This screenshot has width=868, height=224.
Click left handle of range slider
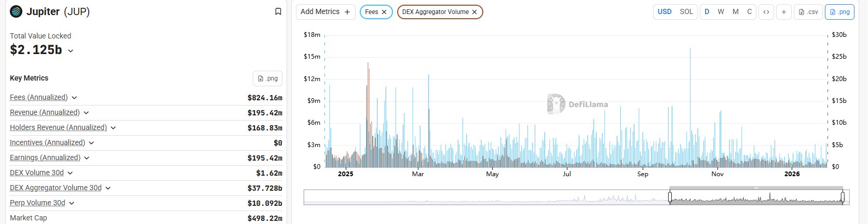670,197
